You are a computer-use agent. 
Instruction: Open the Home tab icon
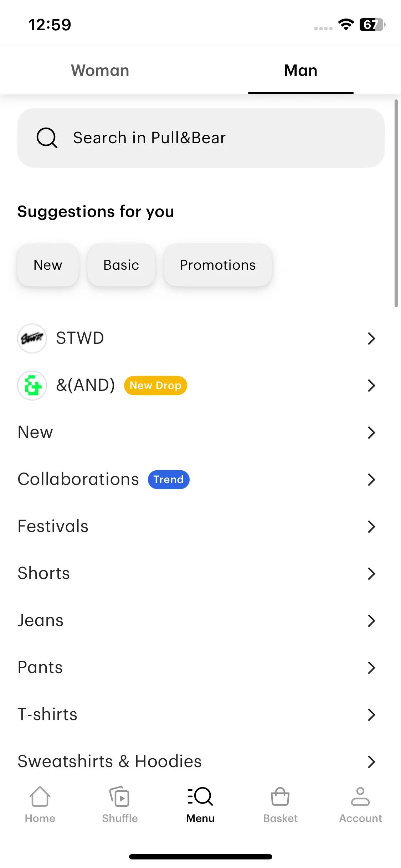pyautogui.click(x=40, y=796)
